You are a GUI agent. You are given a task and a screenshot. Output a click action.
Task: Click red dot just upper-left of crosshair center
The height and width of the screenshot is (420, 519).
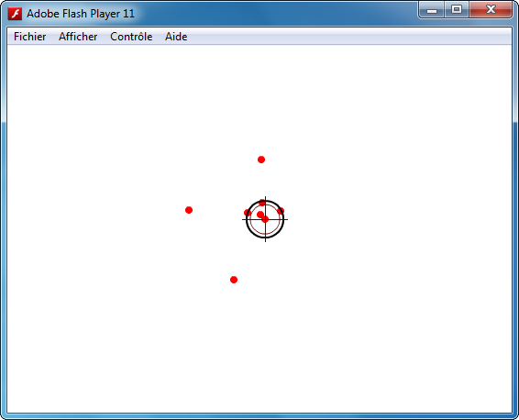260,215
